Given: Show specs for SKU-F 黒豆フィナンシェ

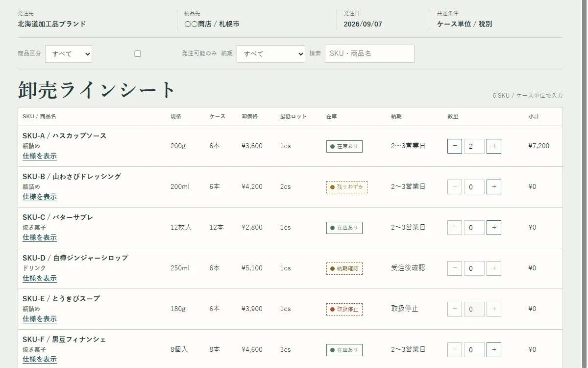Looking at the screenshot, I should coord(40,360).
